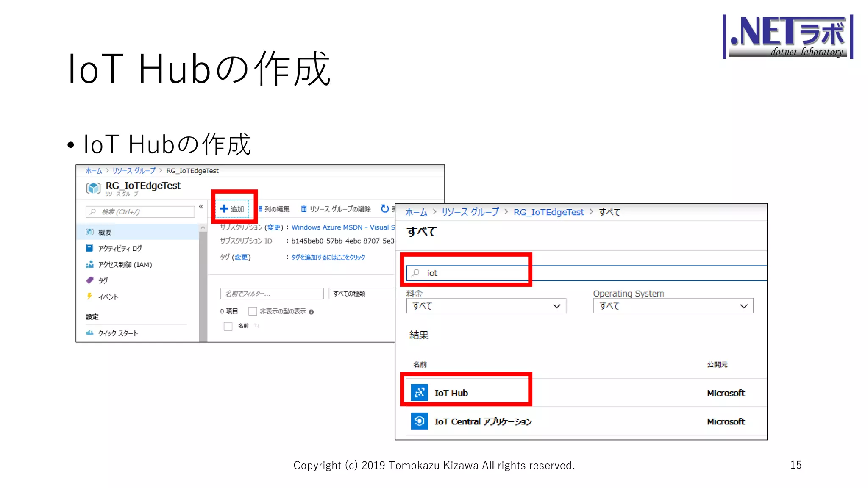Click RG_IoTEdgeTest breadcrumb in すべて window
This screenshot has width=868, height=488.
point(548,212)
